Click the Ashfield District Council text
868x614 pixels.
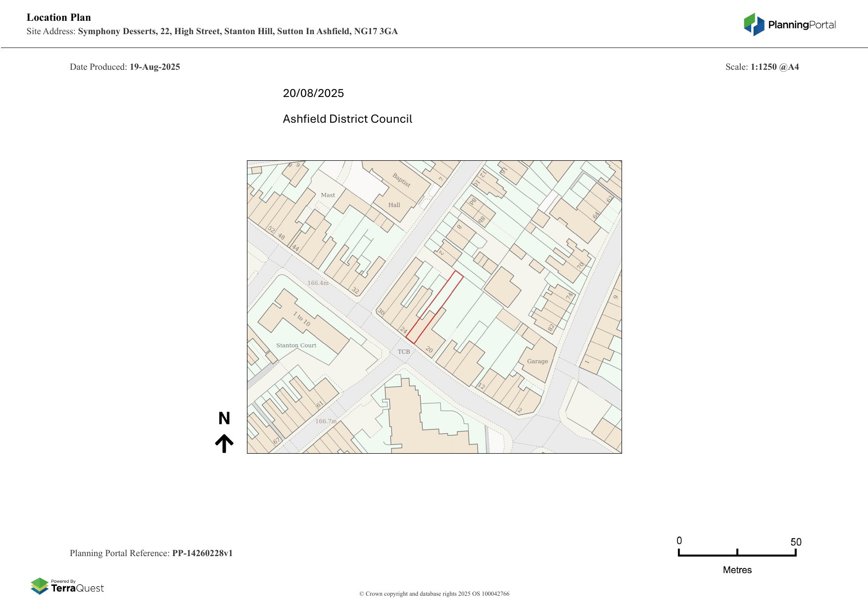(347, 119)
